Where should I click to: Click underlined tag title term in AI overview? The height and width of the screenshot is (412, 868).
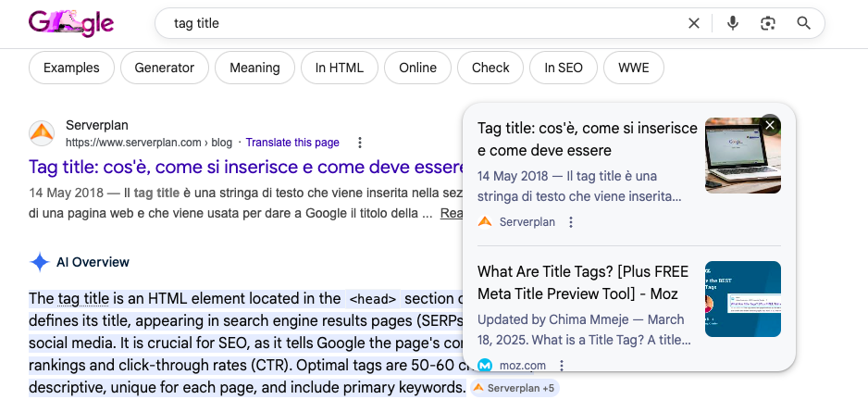pyautogui.click(x=83, y=299)
